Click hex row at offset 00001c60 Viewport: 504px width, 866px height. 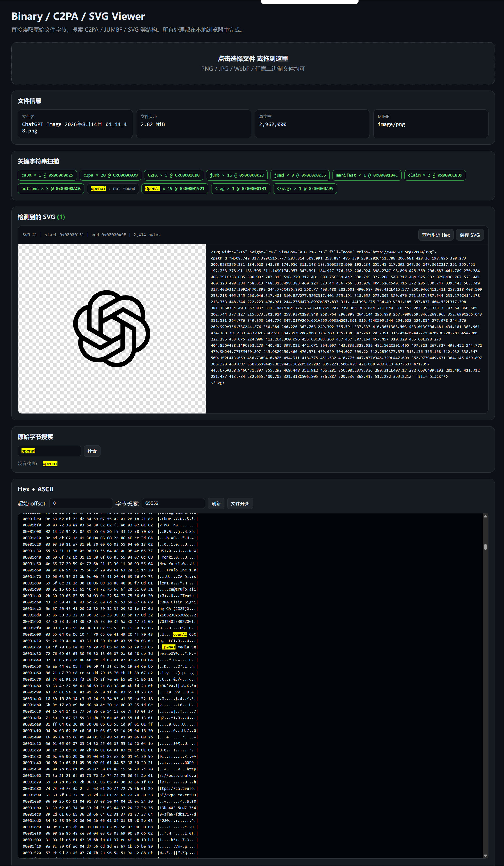110,570
